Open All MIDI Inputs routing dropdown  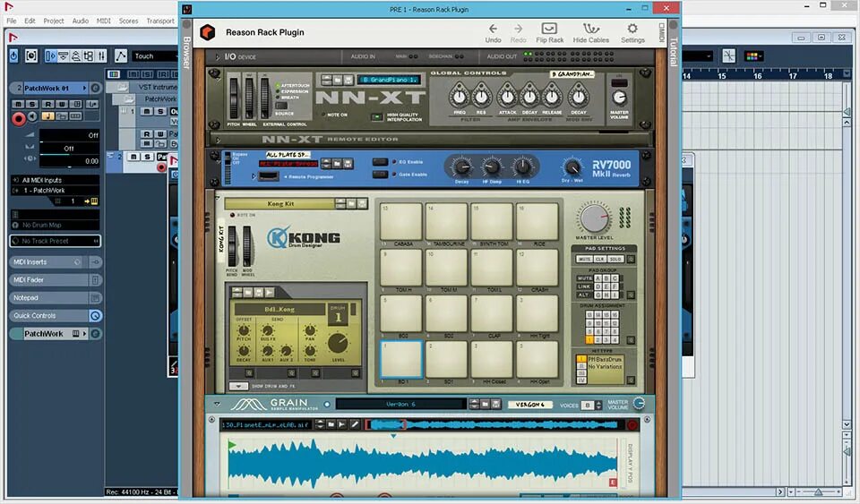pyautogui.click(x=55, y=180)
